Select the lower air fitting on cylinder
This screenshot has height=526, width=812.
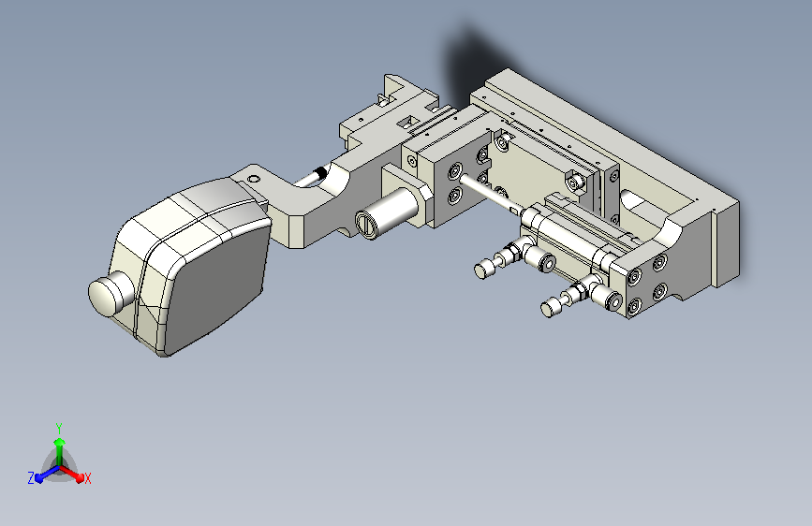(x=580, y=295)
